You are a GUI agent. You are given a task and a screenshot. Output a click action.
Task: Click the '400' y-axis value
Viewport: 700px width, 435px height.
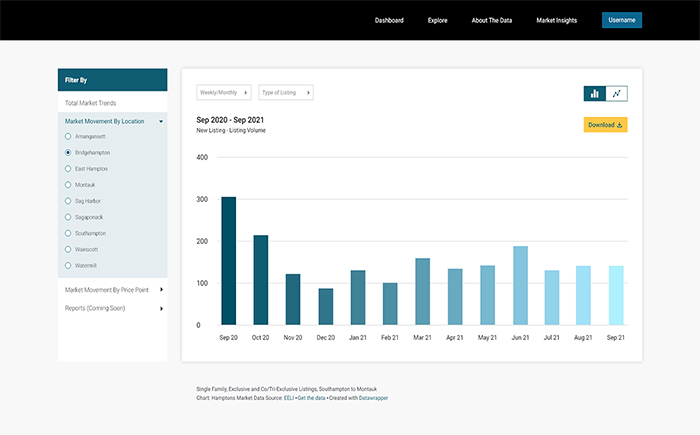point(202,157)
